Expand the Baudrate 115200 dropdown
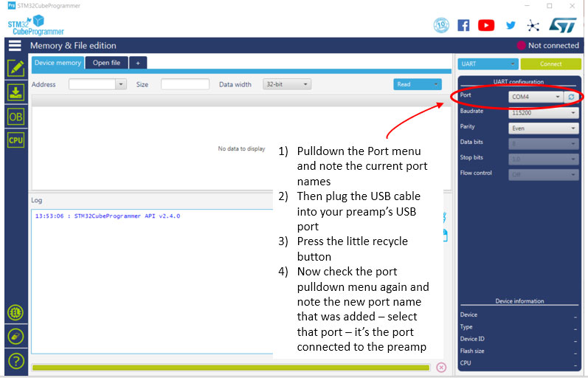The width and height of the screenshot is (588, 378). [x=543, y=113]
